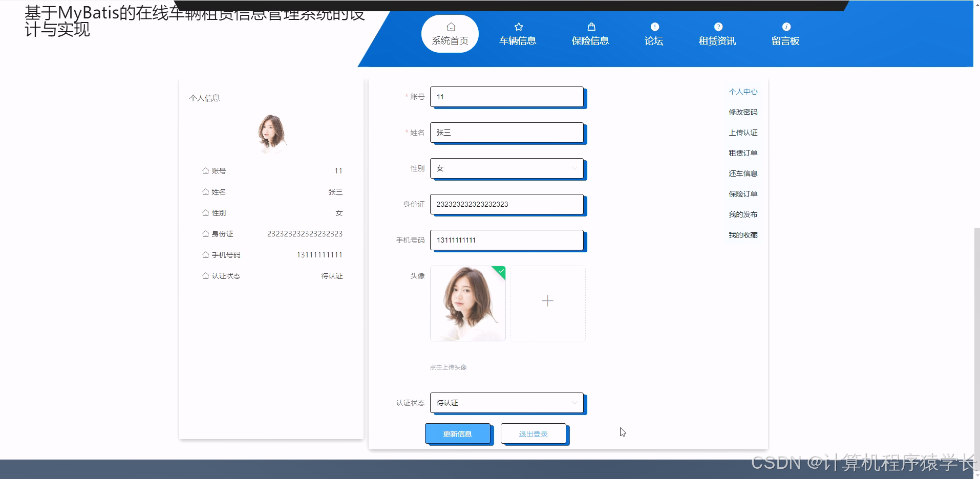Open the 认证状态 dropdown showing 待认证
The height and width of the screenshot is (479, 980).
pyautogui.click(x=507, y=403)
